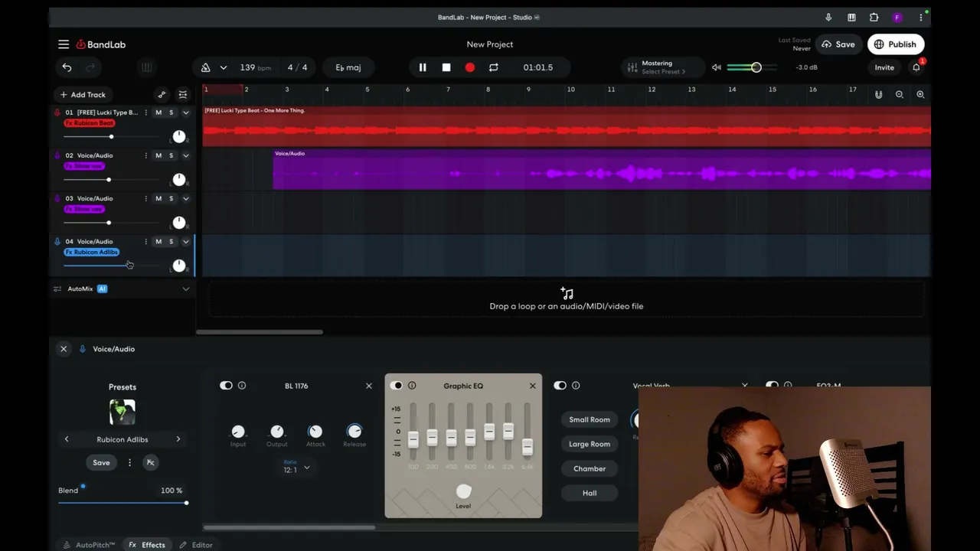Open the BandLab hamburger menu
980x551 pixels.
pyautogui.click(x=64, y=44)
